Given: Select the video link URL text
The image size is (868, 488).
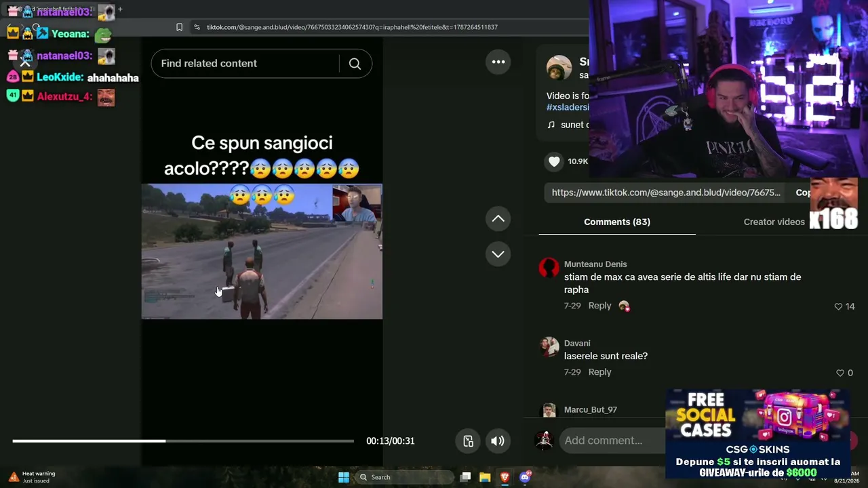Looking at the screenshot, I should click(666, 192).
